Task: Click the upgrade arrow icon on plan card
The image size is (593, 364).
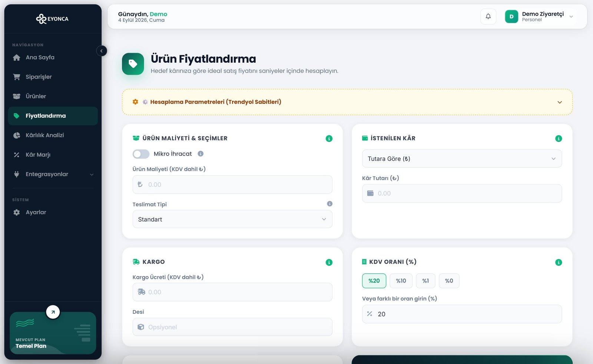Action: [53, 312]
